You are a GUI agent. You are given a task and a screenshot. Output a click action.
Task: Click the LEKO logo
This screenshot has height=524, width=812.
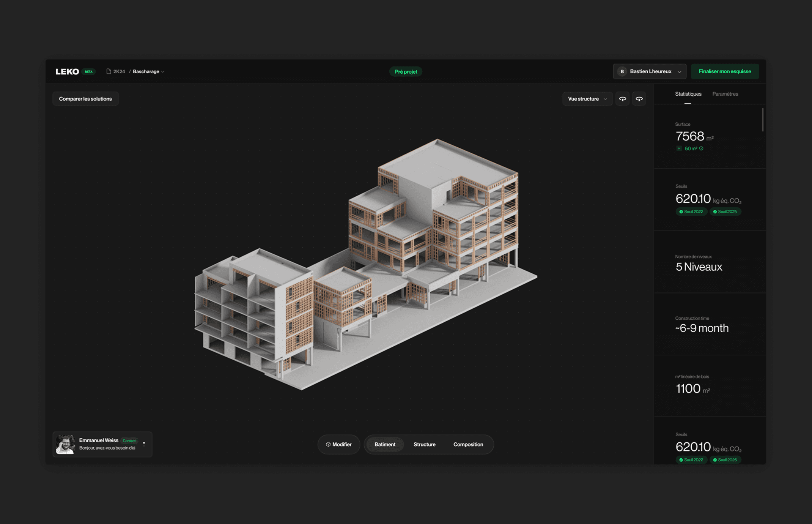pyautogui.click(x=67, y=71)
